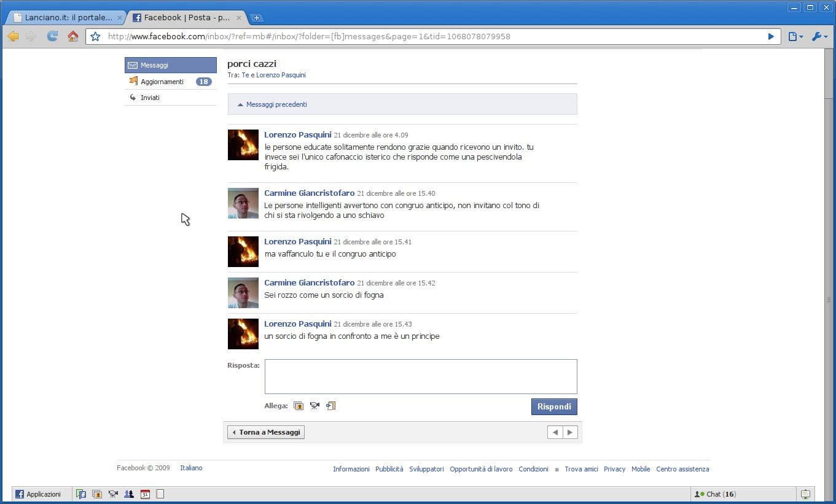
Task: Open the Events calendar icon in bottom bar
Action: click(x=145, y=494)
